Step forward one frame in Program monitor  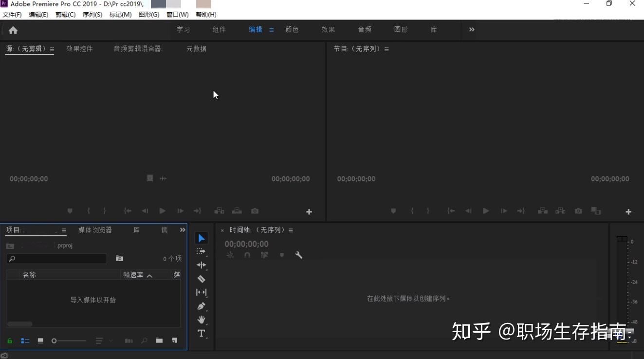pyautogui.click(x=504, y=211)
